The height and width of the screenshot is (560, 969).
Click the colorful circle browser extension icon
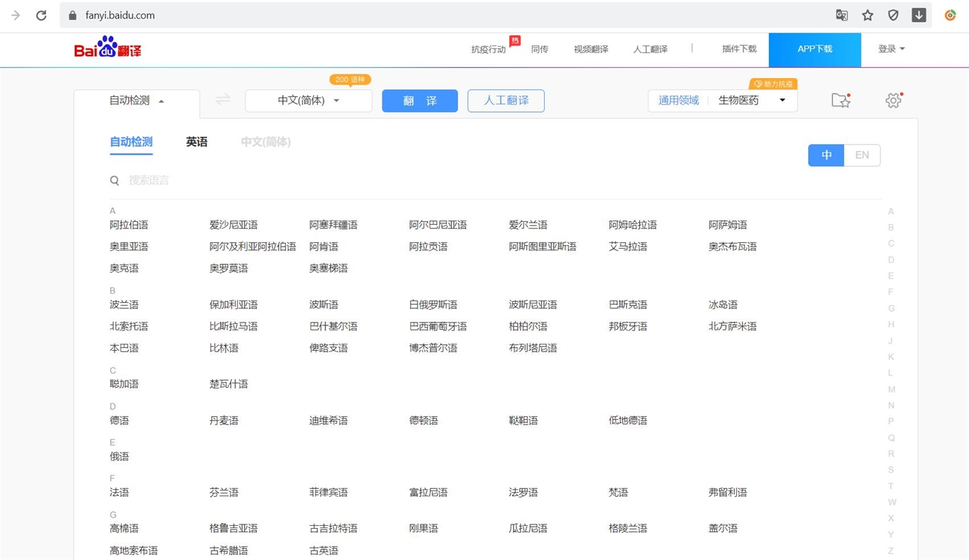tap(950, 15)
